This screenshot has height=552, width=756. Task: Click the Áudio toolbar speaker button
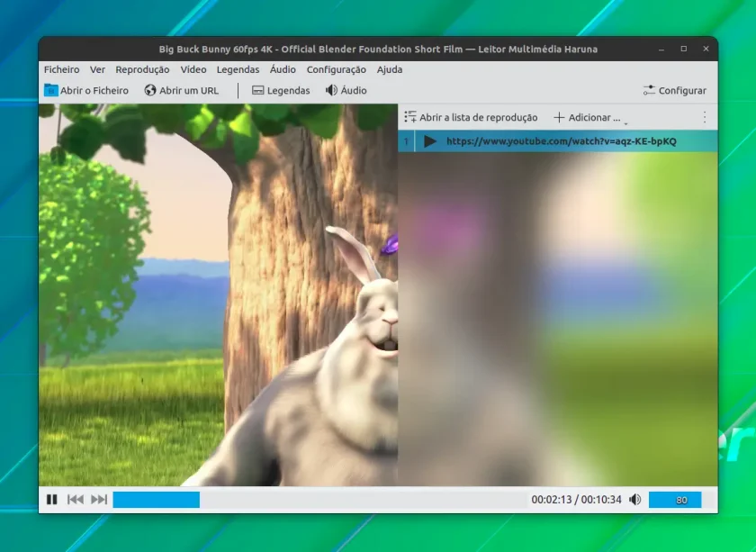click(x=346, y=90)
